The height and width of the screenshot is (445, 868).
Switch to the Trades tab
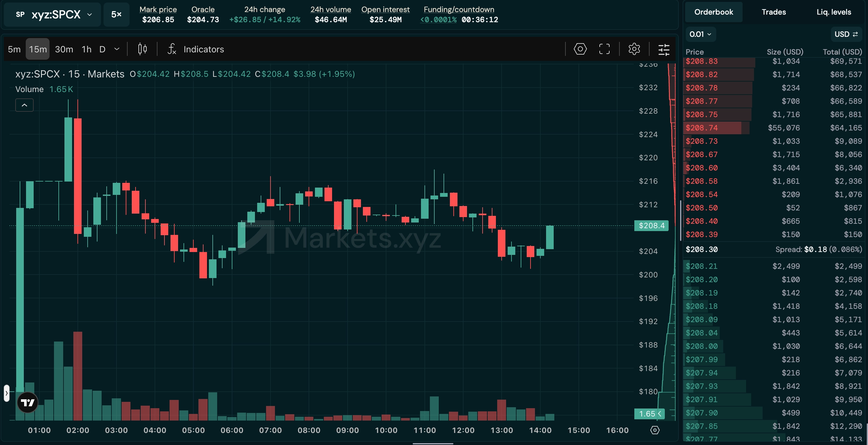pyautogui.click(x=774, y=12)
